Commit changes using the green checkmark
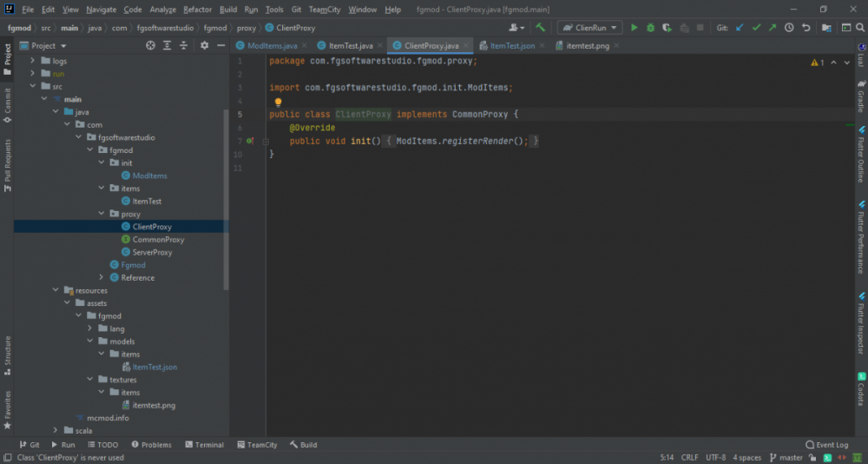Image resolution: width=868 pixels, height=464 pixels. [x=756, y=28]
